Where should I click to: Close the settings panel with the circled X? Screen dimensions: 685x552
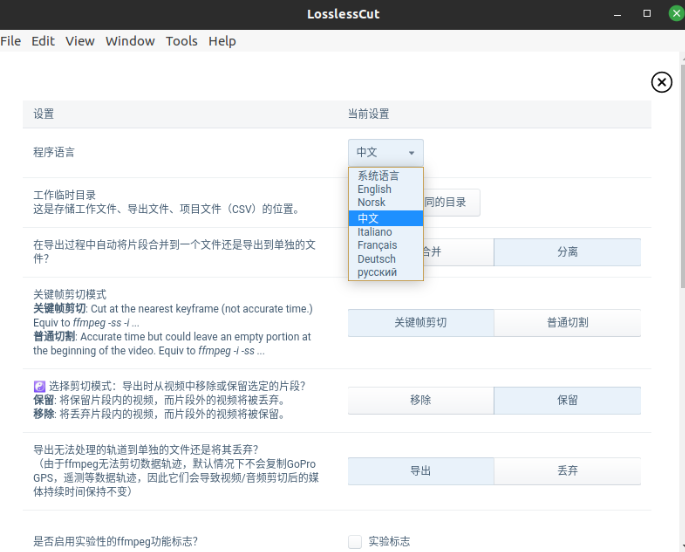click(x=661, y=82)
